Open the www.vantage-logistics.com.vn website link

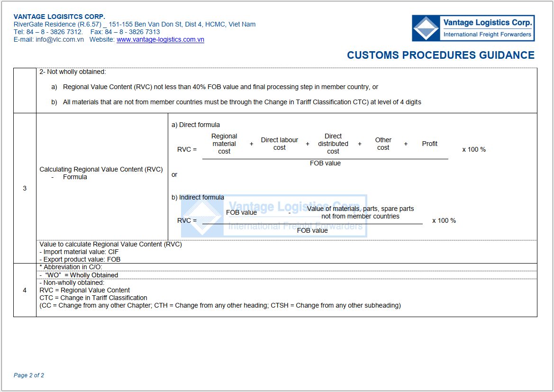(x=160, y=40)
